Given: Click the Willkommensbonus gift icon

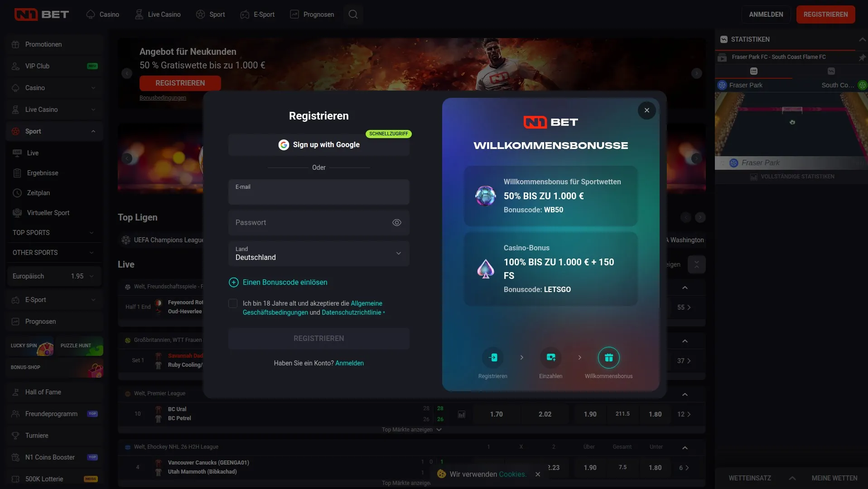Looking at the screenshot, I should [x=609, y=358].
